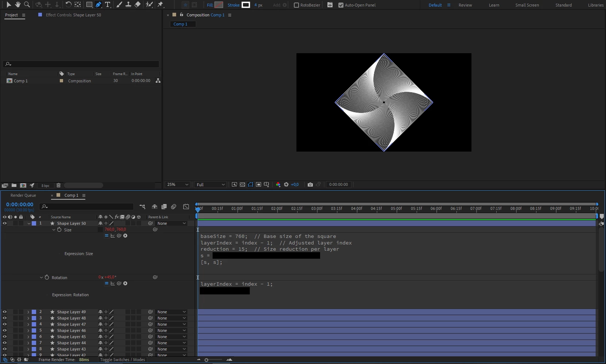This screenshot has height=364, width=606.
Task: Select the Puppet Pin tool
Action: pos(160,5)
